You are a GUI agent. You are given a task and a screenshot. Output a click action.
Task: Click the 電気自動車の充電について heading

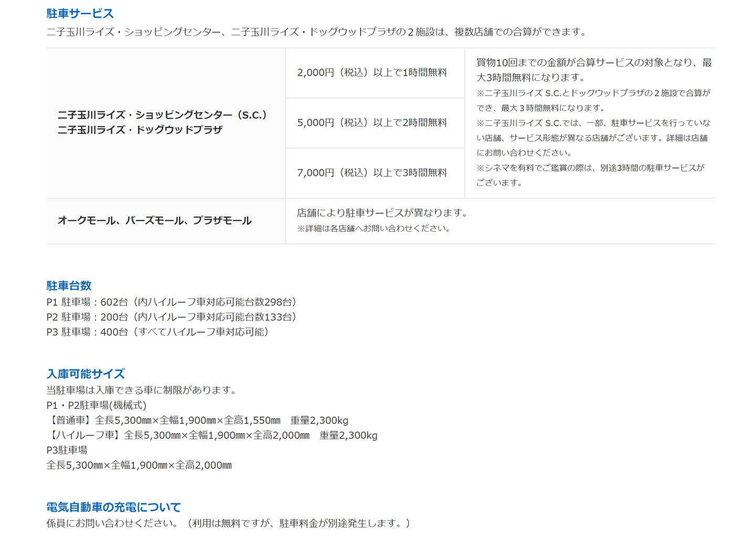(x=113, y=508)
